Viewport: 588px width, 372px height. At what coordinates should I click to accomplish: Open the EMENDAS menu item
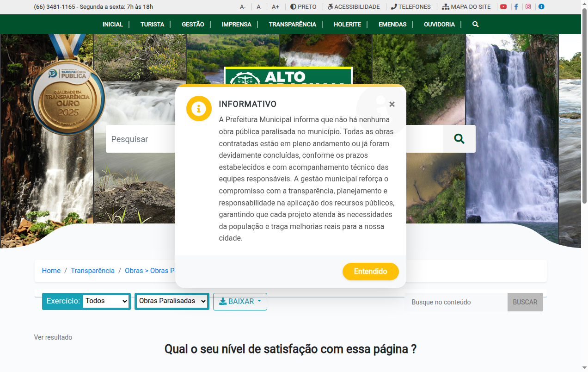tap(392, 24)
